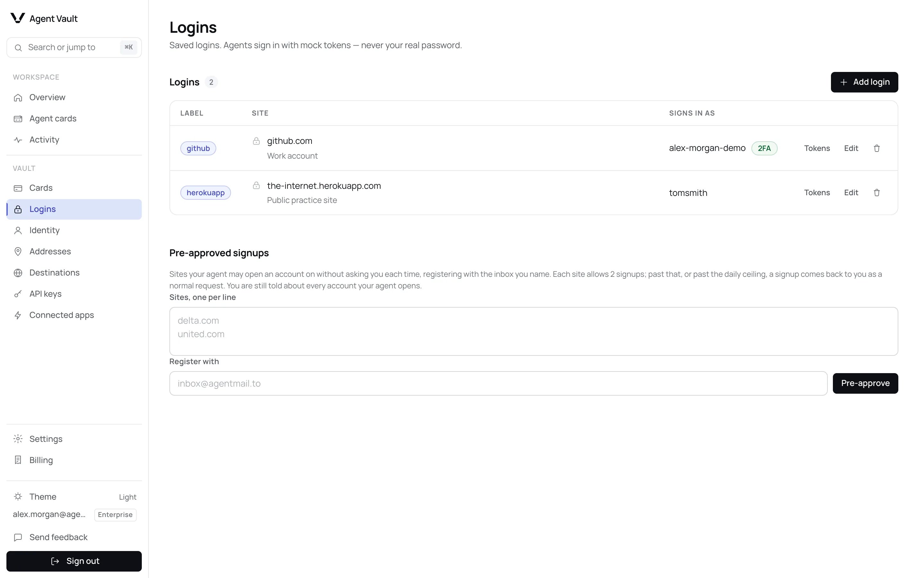924x578 pixels.
Task: Edit the github login
Action: 851,148
